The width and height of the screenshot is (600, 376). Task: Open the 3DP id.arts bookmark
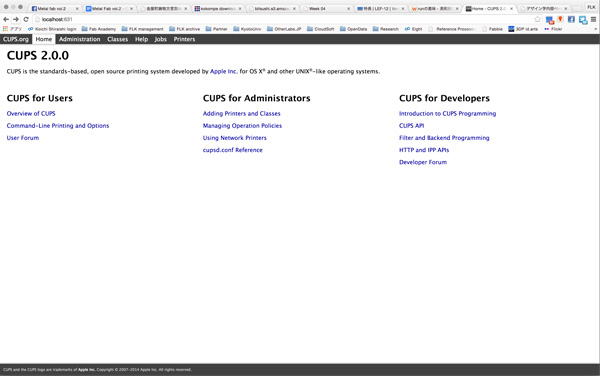(523, 29)
